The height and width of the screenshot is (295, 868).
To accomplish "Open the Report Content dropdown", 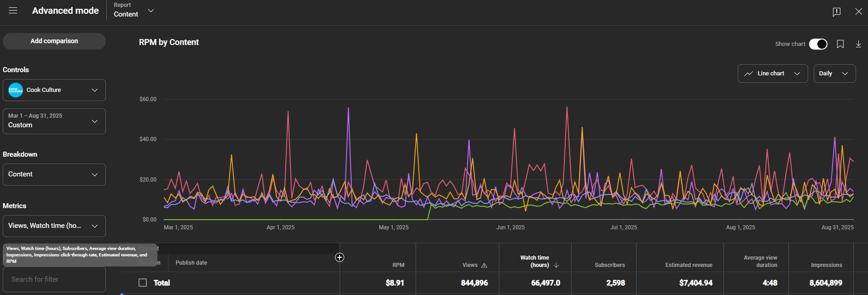I will point(134,10).
